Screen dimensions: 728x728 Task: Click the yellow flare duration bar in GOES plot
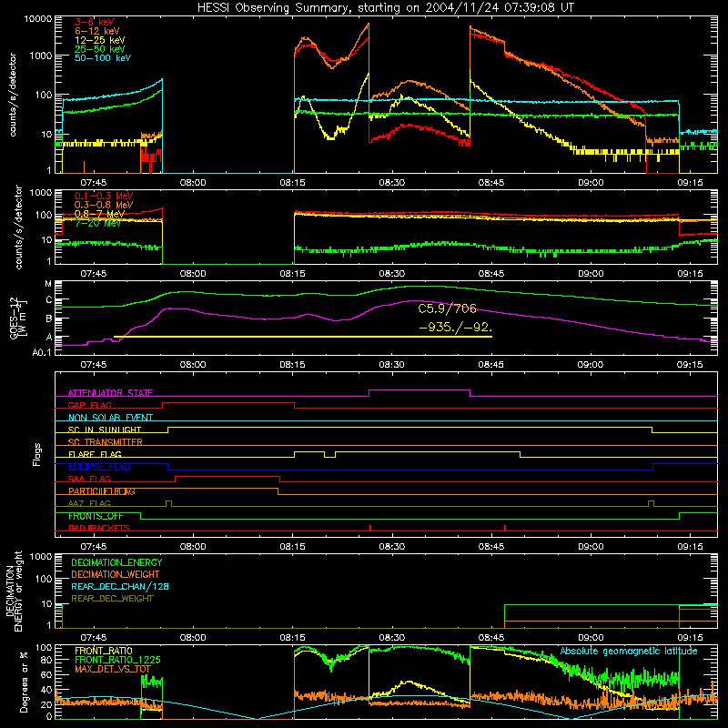(303, 337)
